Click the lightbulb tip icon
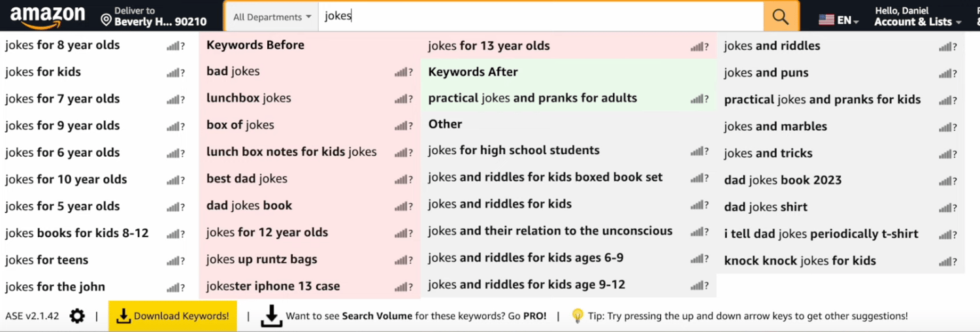This screenshot has height=332, width=980. coord(578,316)
